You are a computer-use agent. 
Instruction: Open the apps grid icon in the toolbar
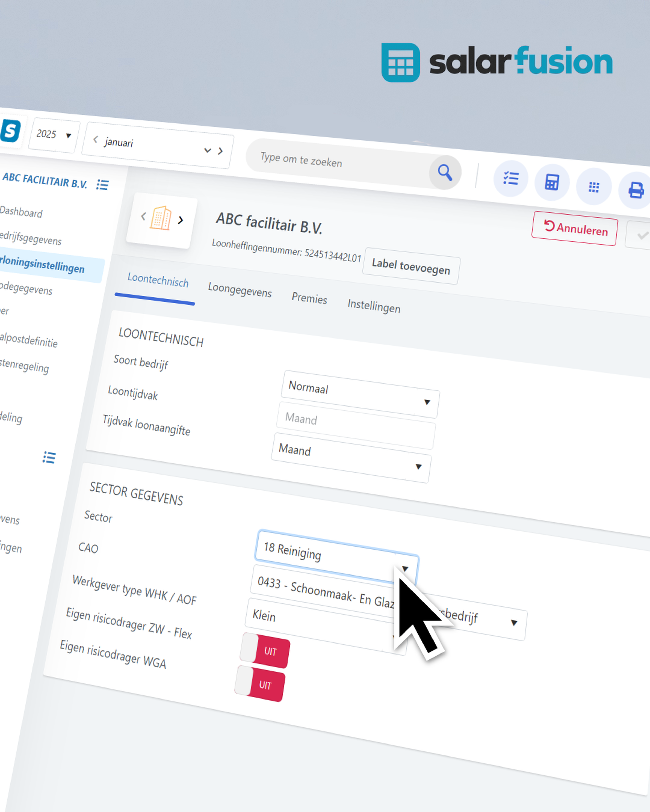[594, 187]
